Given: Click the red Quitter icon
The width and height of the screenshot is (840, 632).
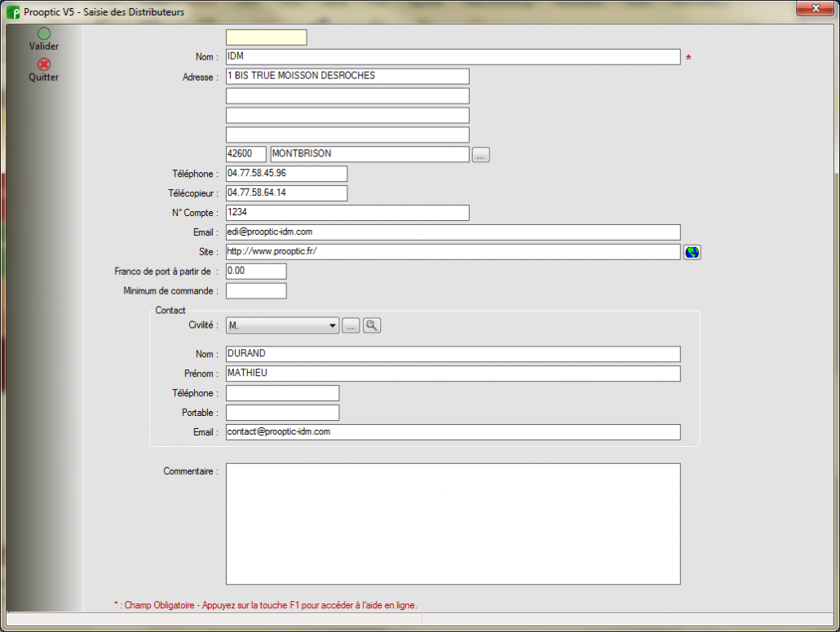Looking at the screenshot, I should (44, 64).
